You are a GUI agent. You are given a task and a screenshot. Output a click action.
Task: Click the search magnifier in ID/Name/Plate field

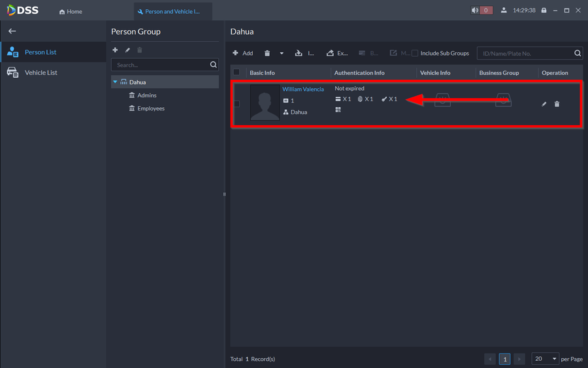578,54
